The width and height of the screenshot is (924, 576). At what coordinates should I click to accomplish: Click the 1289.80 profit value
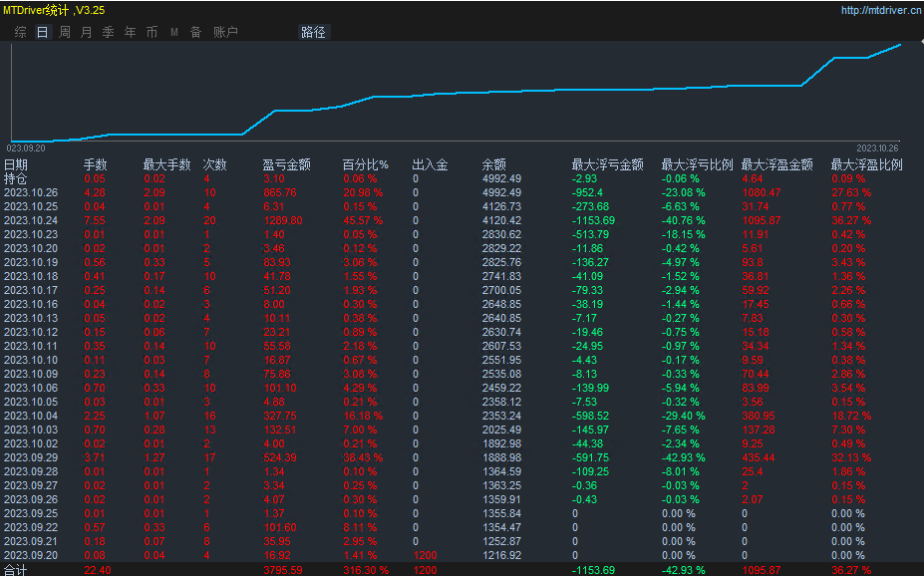coord(283,220)
